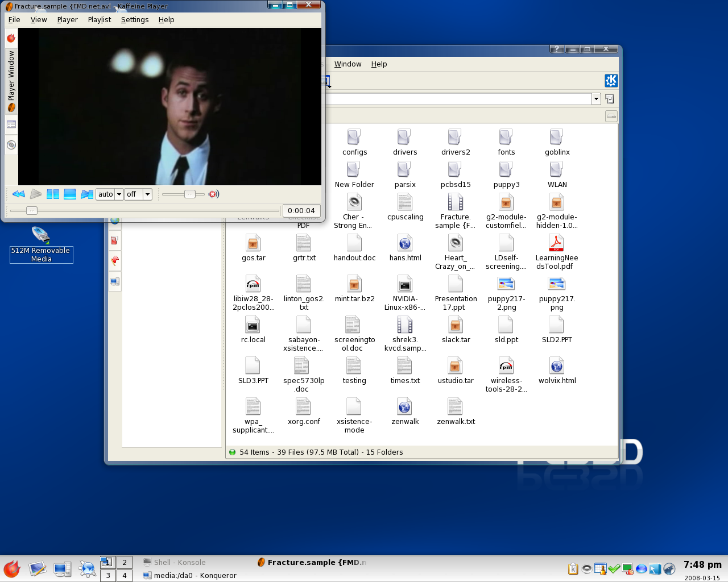Screen dimensions: 728x582
Task: Open the Kaffeine Player menu
Action: (x=67, y=19)
